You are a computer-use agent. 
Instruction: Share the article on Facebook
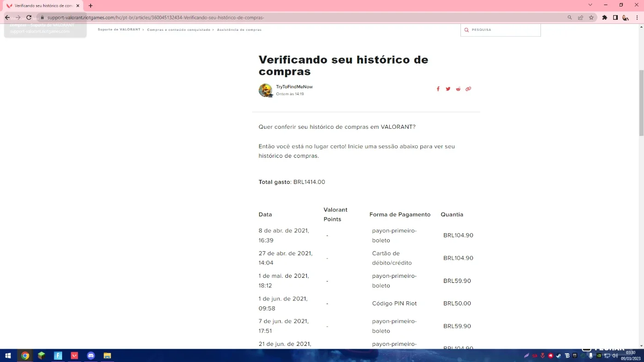438,89
